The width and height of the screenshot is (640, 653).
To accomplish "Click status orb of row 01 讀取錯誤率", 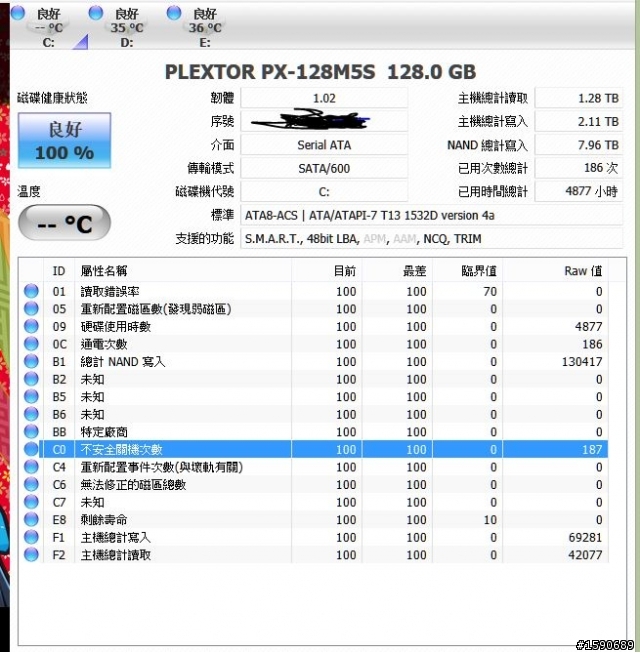I will point(31,291).
